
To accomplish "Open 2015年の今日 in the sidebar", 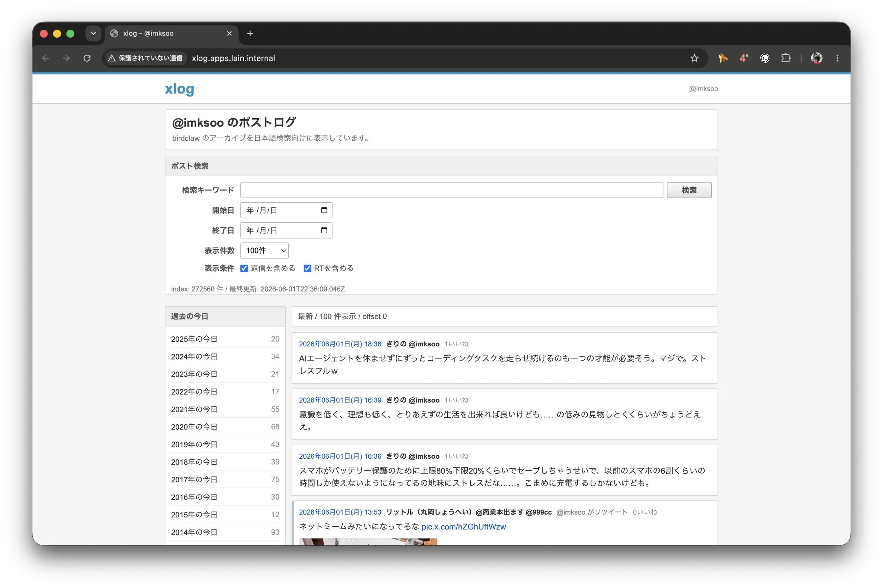I will coord(225,515).
